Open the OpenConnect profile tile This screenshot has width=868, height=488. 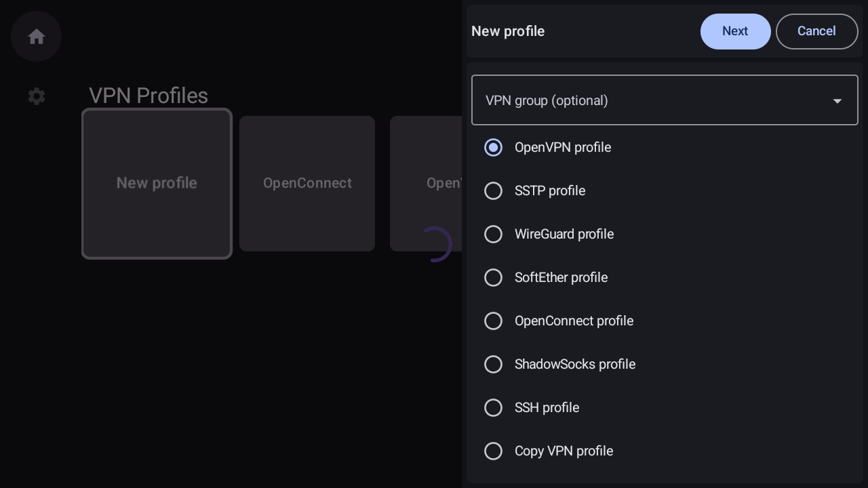(307, 184)
